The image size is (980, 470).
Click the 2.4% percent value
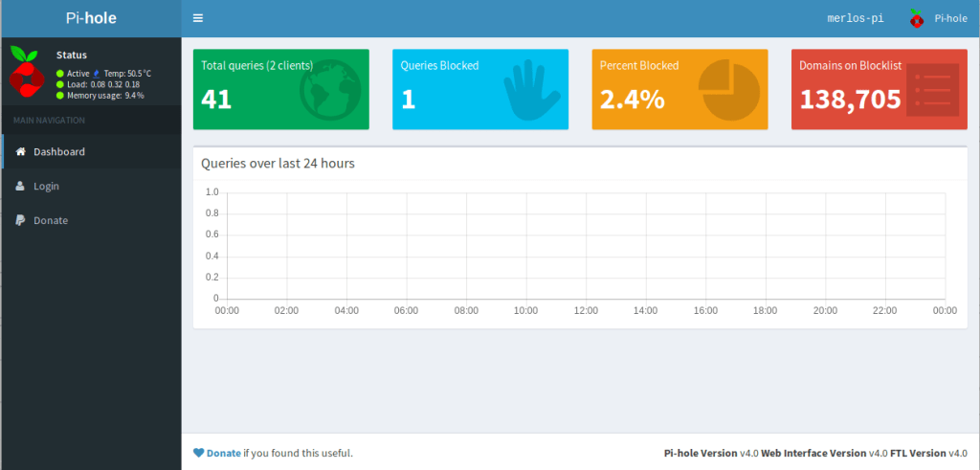click(x=632, y=100)
